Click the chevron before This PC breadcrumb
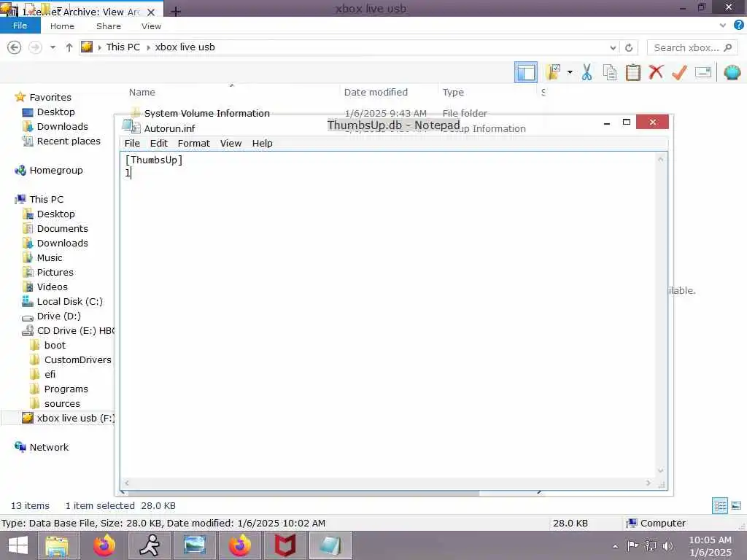747x560 pixels. click(99, 47)
